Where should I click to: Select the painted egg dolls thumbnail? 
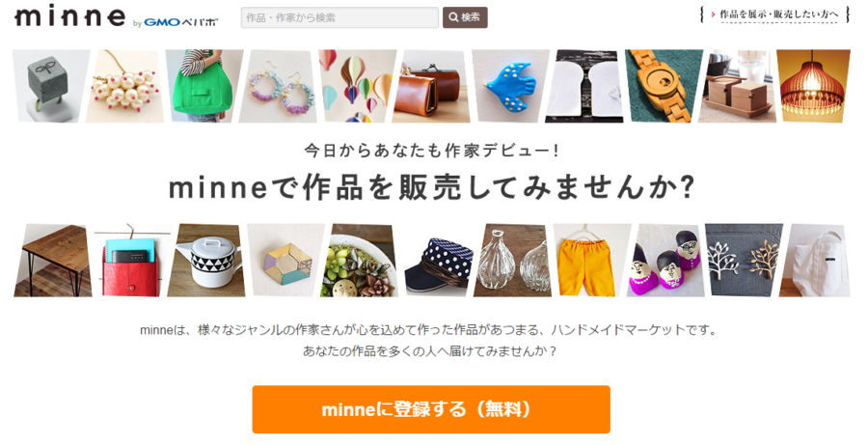666,261
